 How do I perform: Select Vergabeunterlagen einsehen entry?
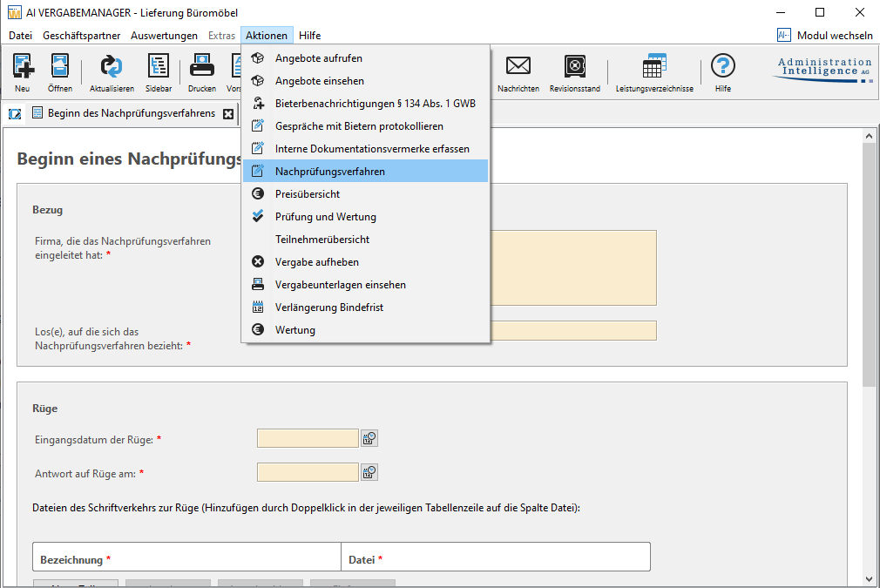coord(365,285)
